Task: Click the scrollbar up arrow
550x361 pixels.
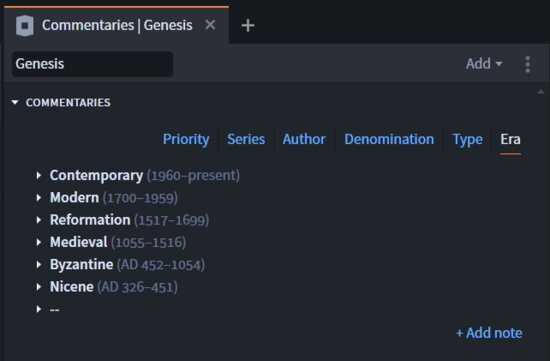Action: pyautogui.click(x=541, y=92)
